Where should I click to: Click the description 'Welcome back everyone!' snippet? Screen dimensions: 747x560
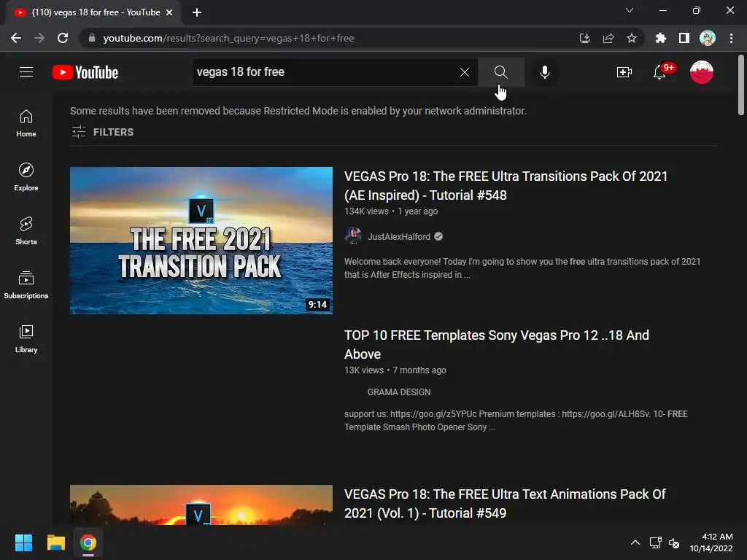pyautogui.click(x=522, y=268)
